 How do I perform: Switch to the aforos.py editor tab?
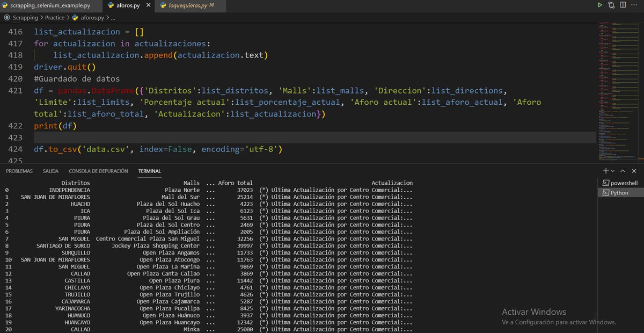pyautogui.click(x=128, y=6)
